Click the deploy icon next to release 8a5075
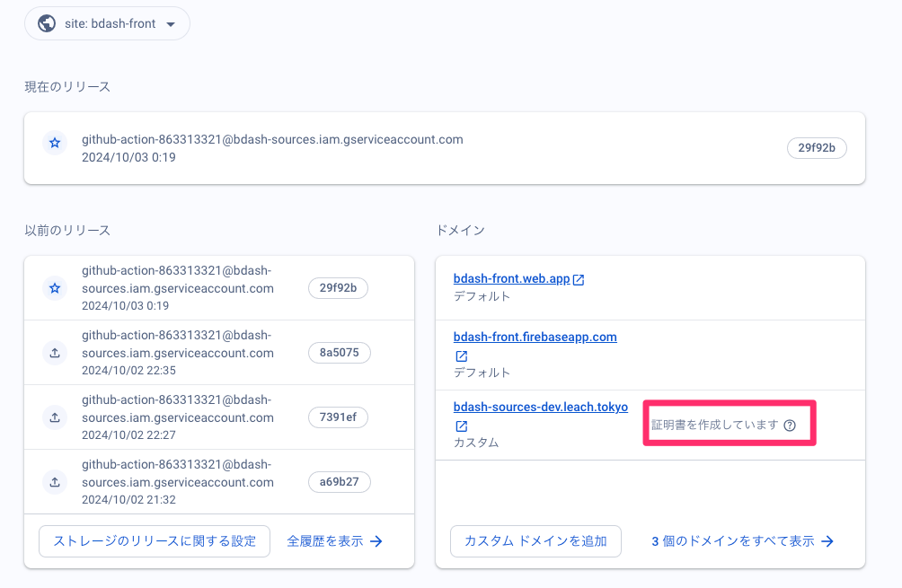This screenshot has width=902, height=588. click(54, 353)
